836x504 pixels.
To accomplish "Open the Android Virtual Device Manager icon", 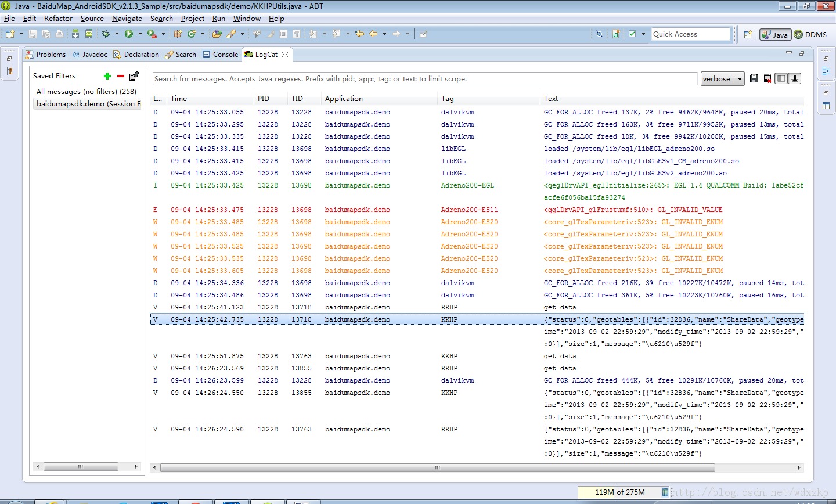I will pos(89,34).
